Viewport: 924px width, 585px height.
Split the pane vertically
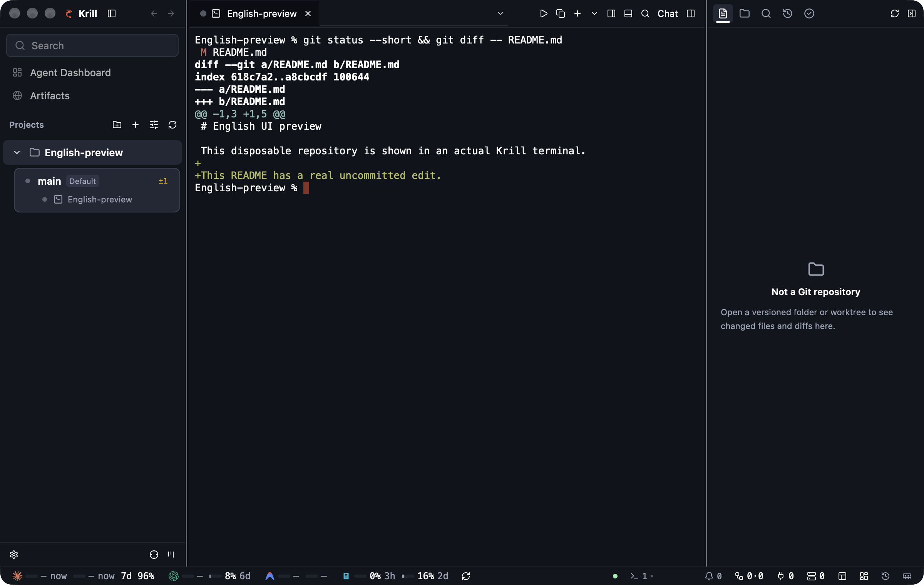pos(611,13)
